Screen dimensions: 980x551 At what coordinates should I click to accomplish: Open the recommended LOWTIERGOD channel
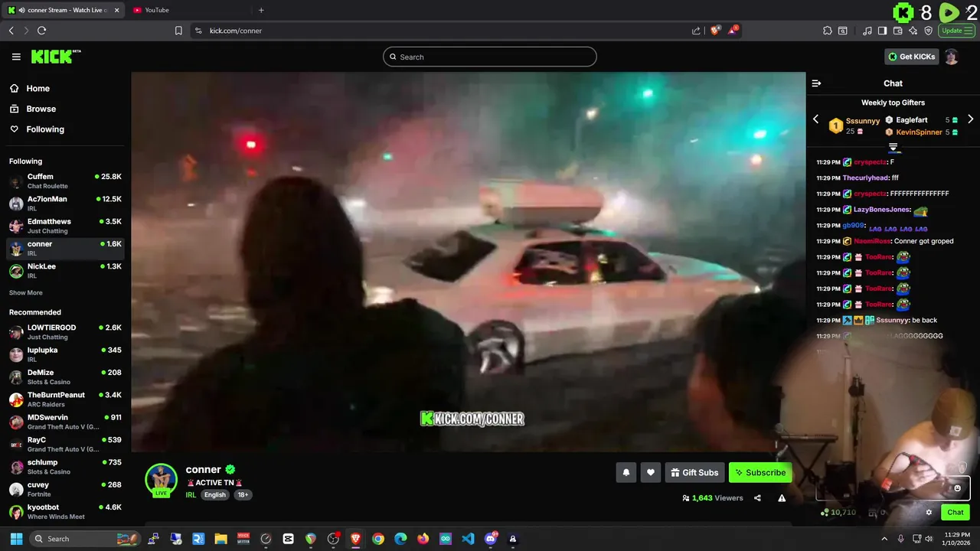pos(65,332)
